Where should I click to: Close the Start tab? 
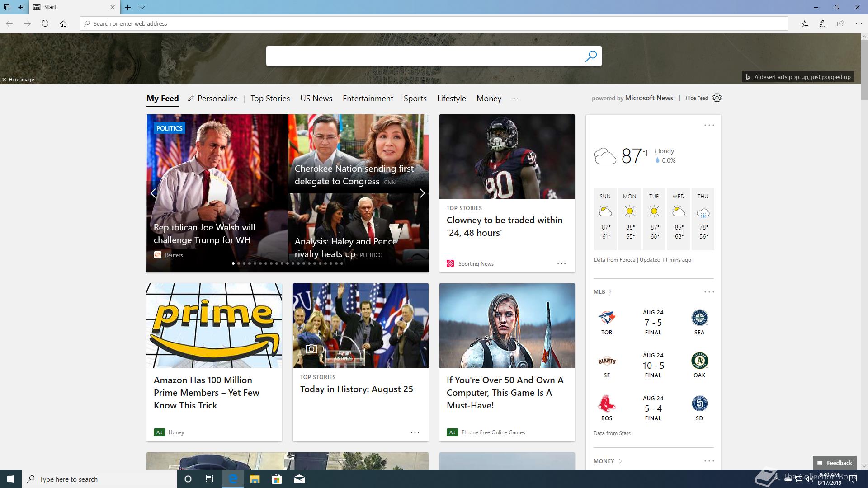click(x=113, y=7)
